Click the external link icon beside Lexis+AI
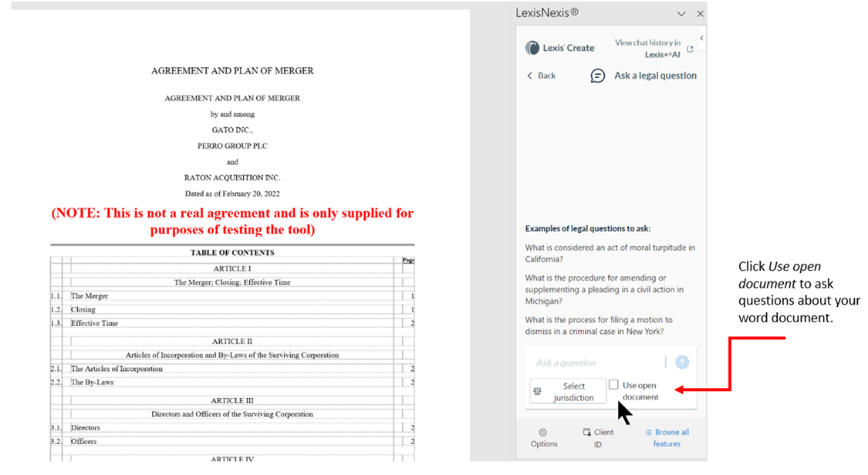Image resolution: width=868 pixels, height=475 pixels. point(690,49)
